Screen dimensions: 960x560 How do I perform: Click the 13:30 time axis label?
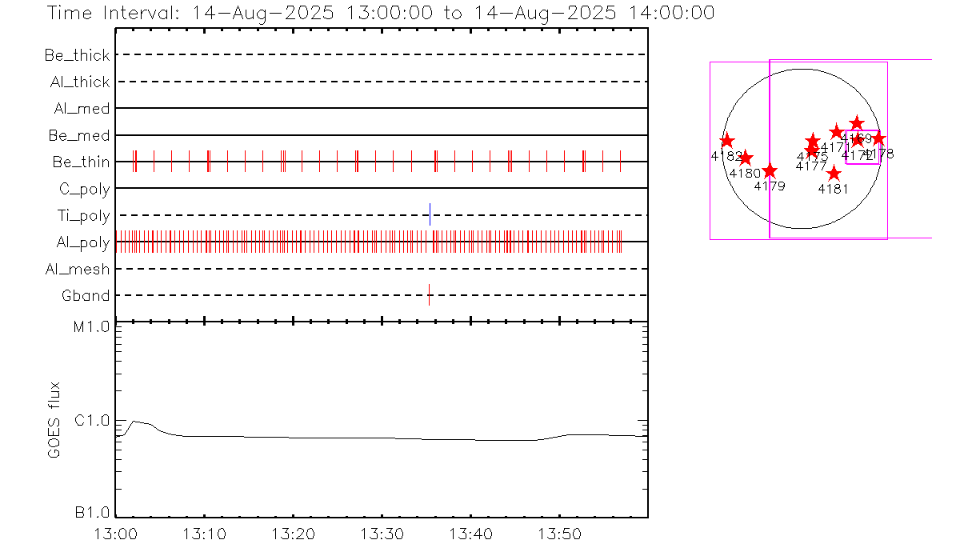382,533
